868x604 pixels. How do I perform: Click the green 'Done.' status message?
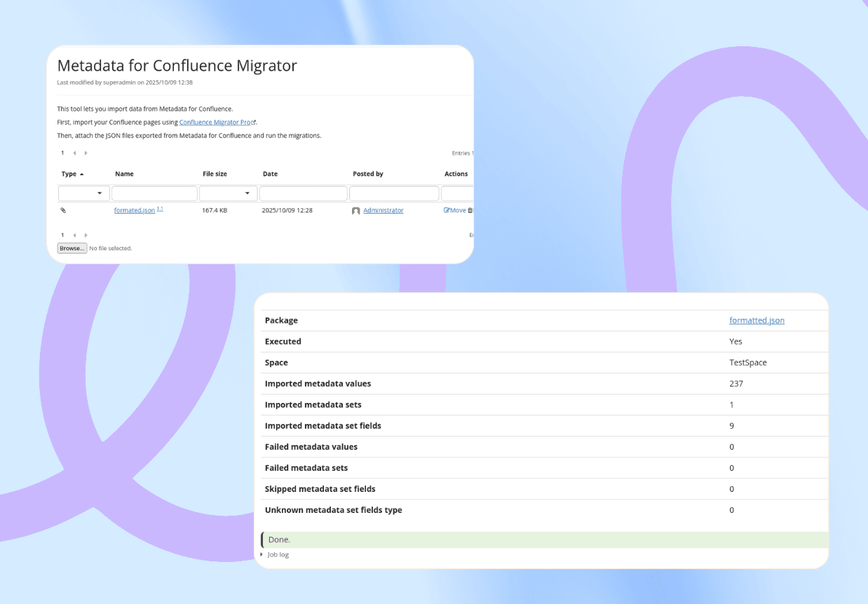click(544, 540)
